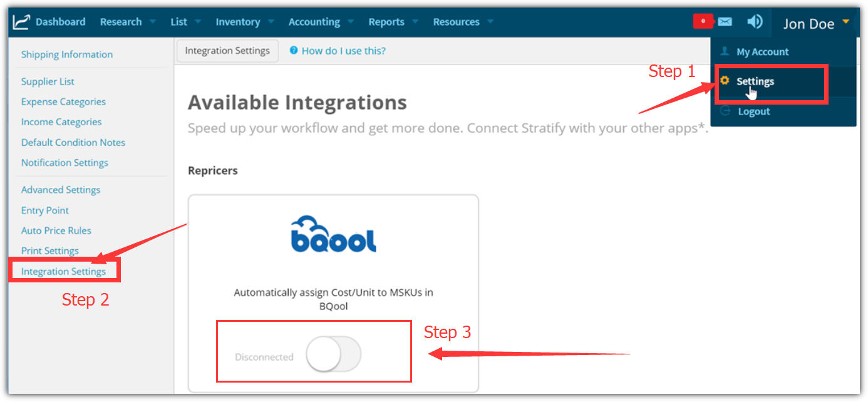Screen dimensions: 868x402
Task: Select My Account from user menu
Action: [762, 52]
